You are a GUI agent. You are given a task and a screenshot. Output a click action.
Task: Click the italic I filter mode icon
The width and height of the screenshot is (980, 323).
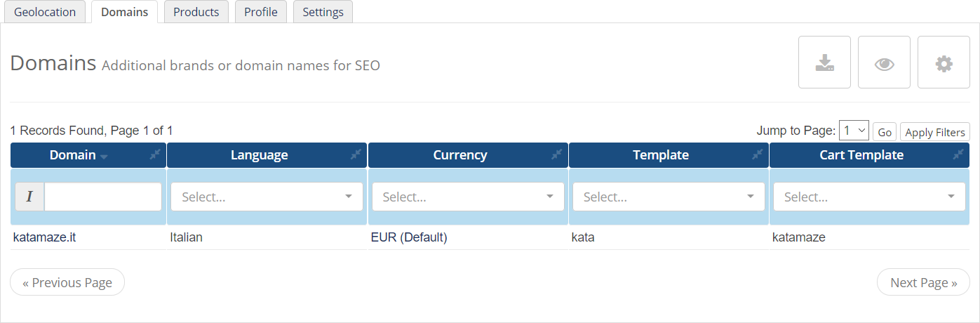(29, 197)
